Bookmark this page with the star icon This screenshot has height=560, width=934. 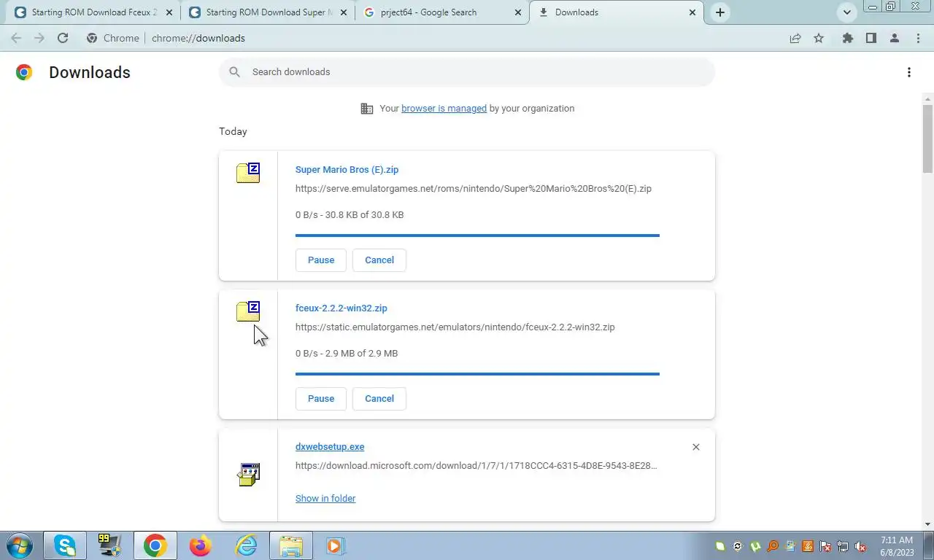pos(819,38)
